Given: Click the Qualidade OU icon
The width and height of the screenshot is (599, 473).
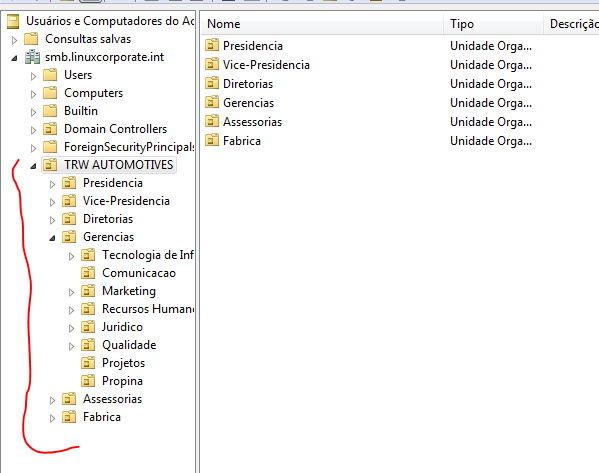Looking at the screenshot, I should pos(88,345).
